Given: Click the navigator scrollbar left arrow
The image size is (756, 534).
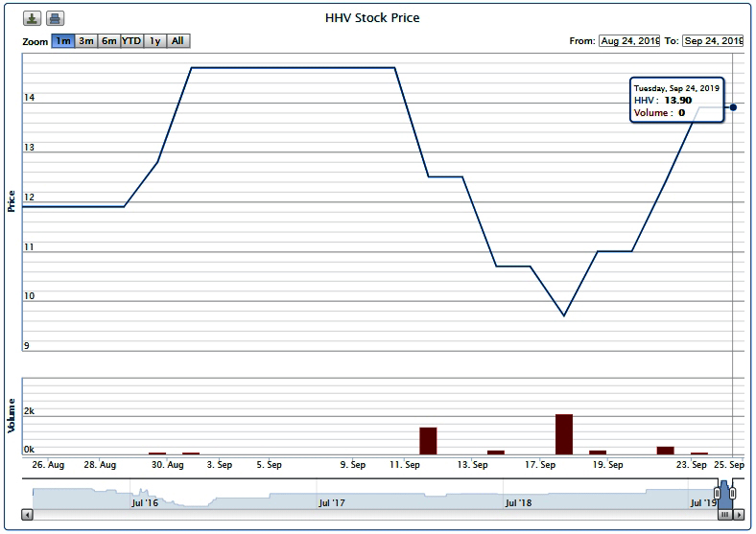Looking at the screenshot, I should coord(27,515).
